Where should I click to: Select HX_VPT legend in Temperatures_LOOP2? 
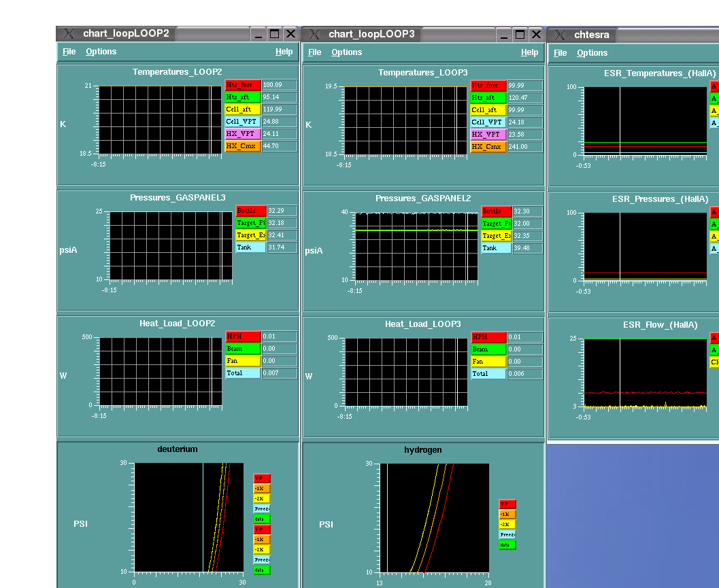click(243, 134)
